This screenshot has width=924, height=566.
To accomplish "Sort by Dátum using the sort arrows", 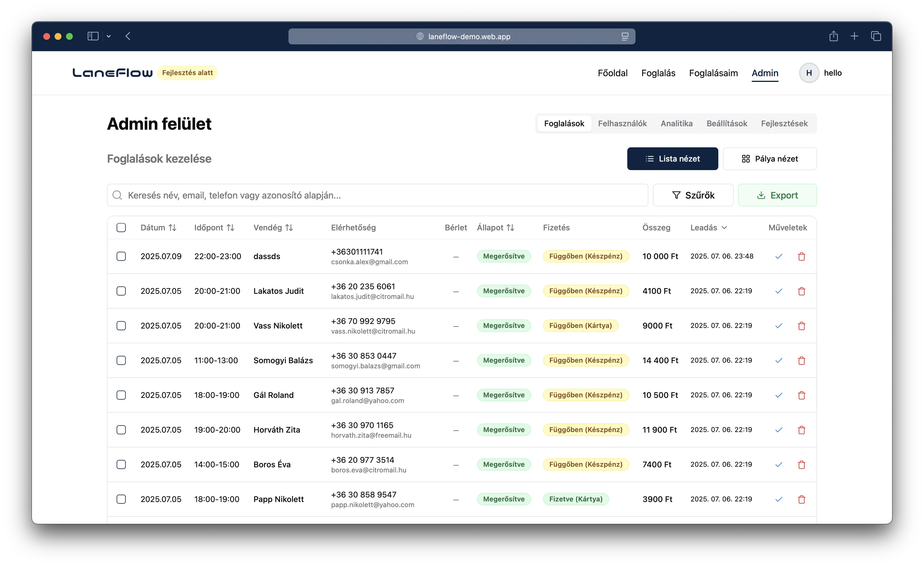I will 172,227.
